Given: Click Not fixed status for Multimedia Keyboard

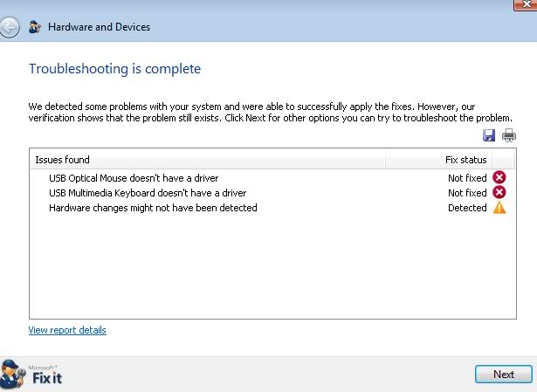Looking at the screenshot, I should [467, 193].
